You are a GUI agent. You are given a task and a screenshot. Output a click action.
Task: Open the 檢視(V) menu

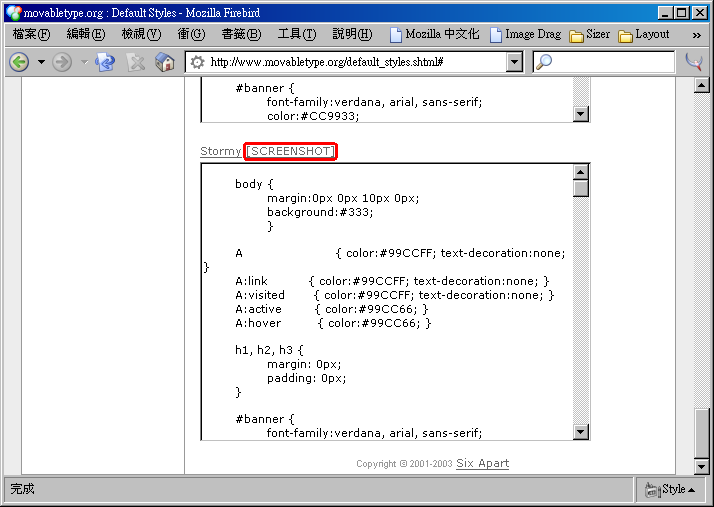tap(141, 34)
